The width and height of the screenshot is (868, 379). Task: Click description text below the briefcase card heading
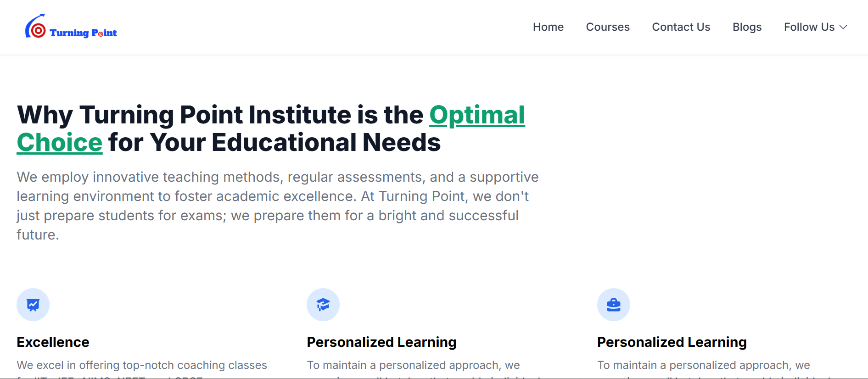(703, 365)
